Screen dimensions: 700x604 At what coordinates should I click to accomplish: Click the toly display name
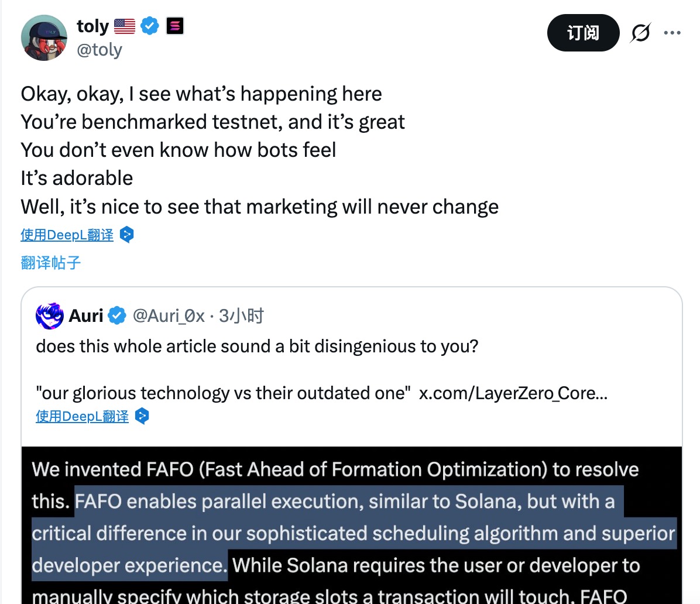(x=92, y=26)
